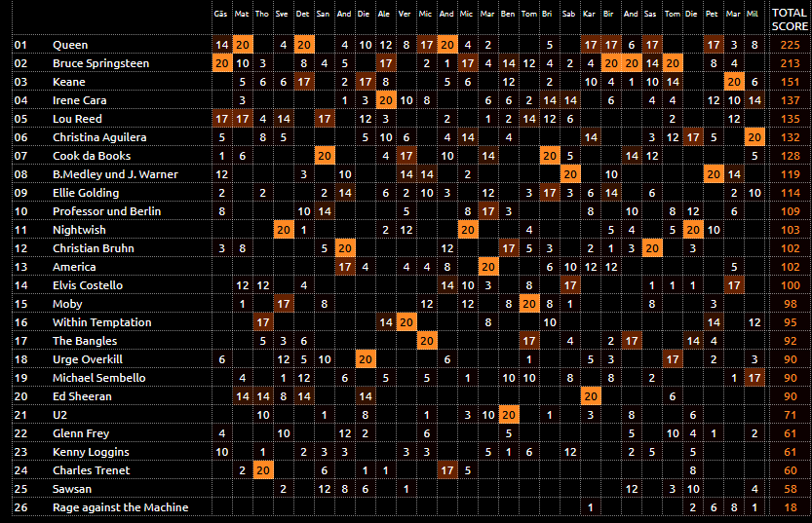Select the Bir column header
Viewport: 812px width, 523px height.
pyautogui.click(x=608, y=14)
